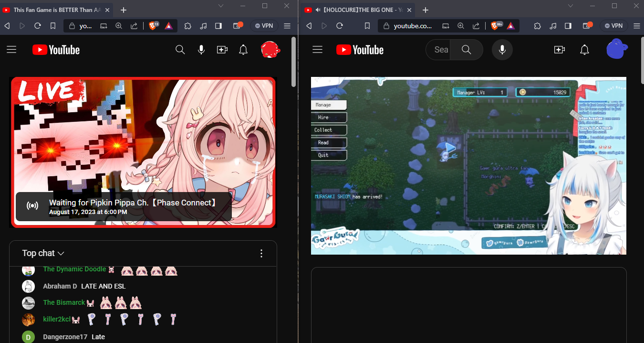644x343 pixels.
Task: Open Brave Wallet in the Pipkin Pippa window
Action: click(238, 26)
